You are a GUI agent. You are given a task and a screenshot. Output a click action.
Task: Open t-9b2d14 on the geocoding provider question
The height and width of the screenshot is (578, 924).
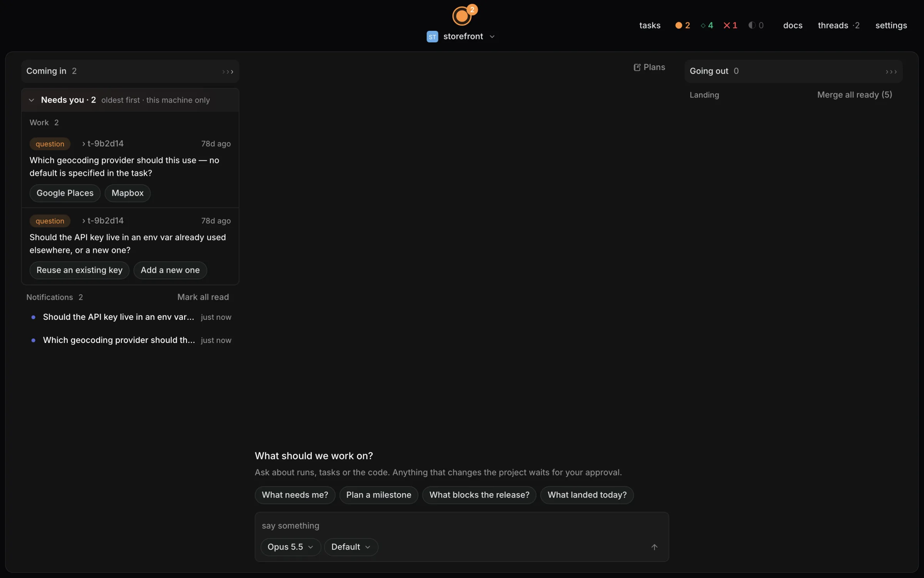tap(103, 144)
